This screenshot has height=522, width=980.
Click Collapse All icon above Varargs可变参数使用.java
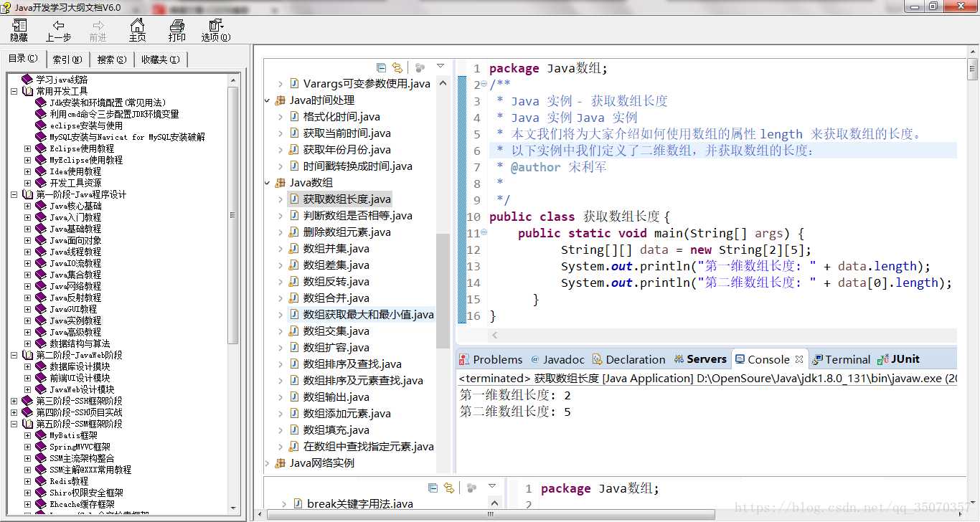(x=381, y=67)
